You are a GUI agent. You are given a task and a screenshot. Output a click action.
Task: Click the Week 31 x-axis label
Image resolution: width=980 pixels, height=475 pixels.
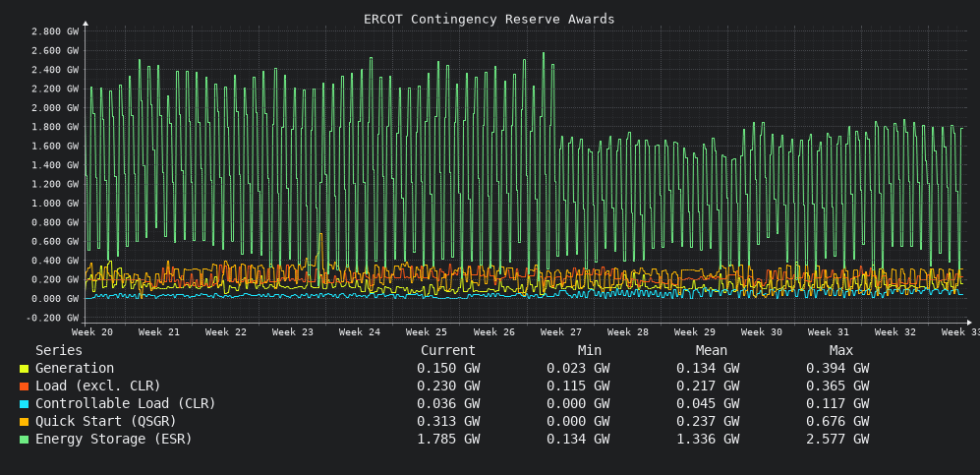828,332
